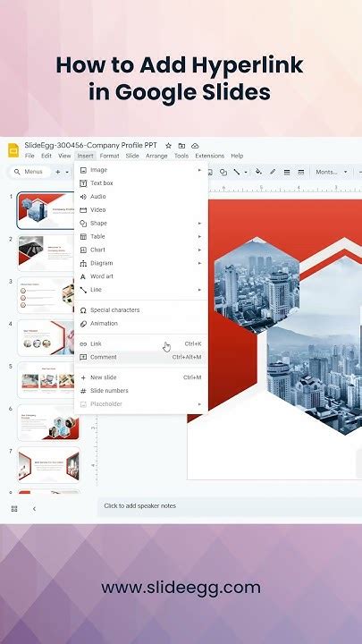Add a new slide with plus button
The image size is (362, 644).
[x=58, y=172]
